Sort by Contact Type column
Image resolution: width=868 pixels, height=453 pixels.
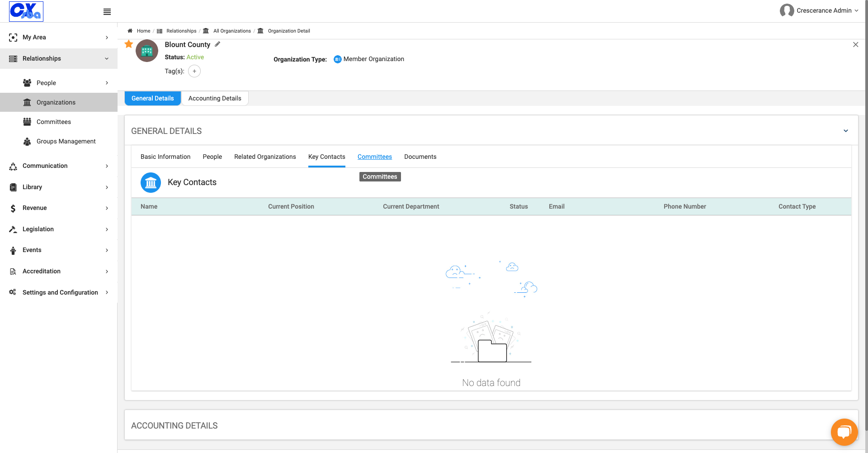797,206
